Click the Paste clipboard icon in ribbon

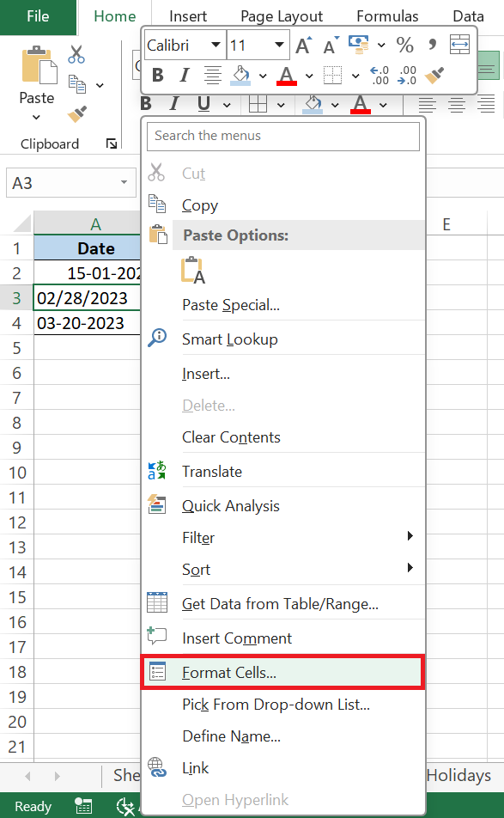39,65
